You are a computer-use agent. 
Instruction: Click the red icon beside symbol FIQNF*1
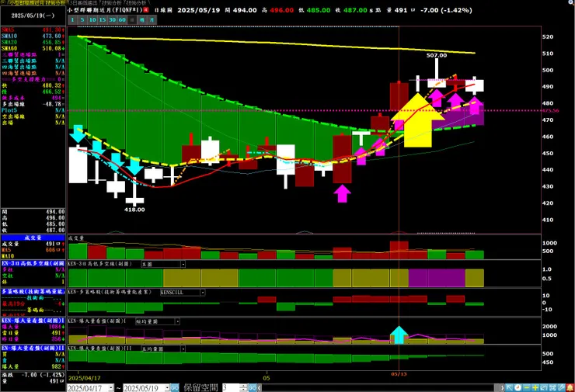tap(146, 10)
